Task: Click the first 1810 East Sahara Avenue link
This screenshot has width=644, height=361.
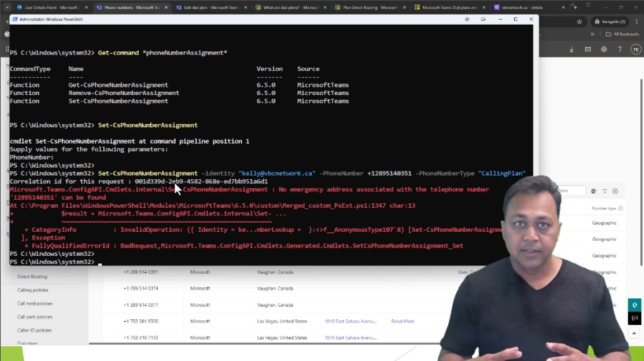Action: (346, 321)
